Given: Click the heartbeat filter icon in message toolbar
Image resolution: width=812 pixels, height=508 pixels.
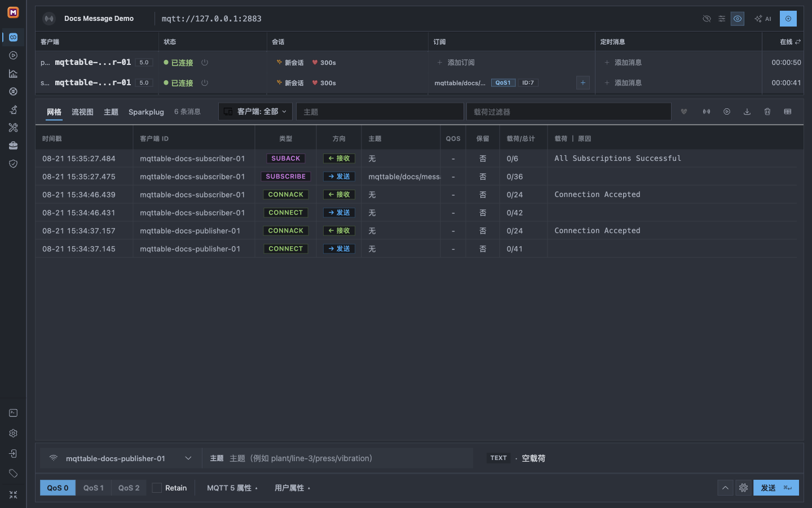Looking at the screenshot, I should (684, 112).
